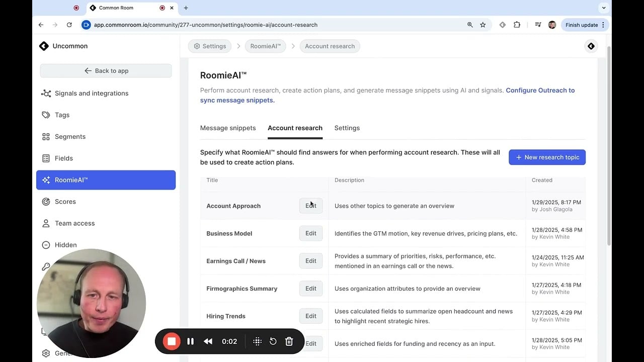Bookmark this page with star icon
This screenshot has height=362, width=644.
click(x=483, y=25)
